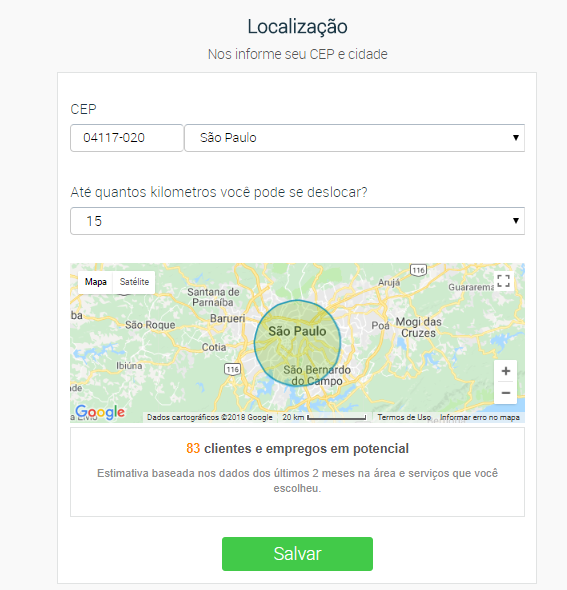Image resolution: width=567 pixels, height=590 pixels.
Task: Click the Santana de Parnaíba map label
Action: [213, 297]
